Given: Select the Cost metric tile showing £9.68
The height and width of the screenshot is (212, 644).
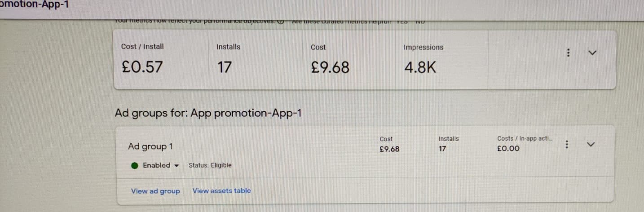Looking at the screenshot, I should click(x=350, y=60).
